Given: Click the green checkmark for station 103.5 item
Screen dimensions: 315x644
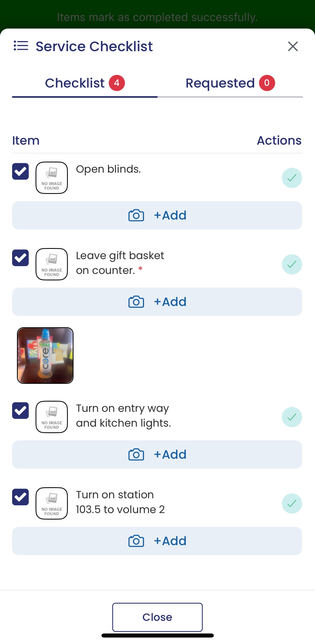Looking at the screenshot, I should pyautogui.click(x=292, y=503).
